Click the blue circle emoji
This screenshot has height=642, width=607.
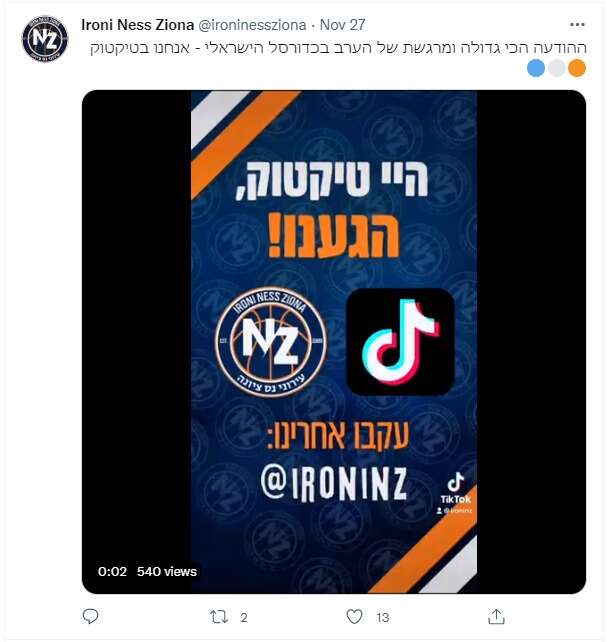coord(536,68)
